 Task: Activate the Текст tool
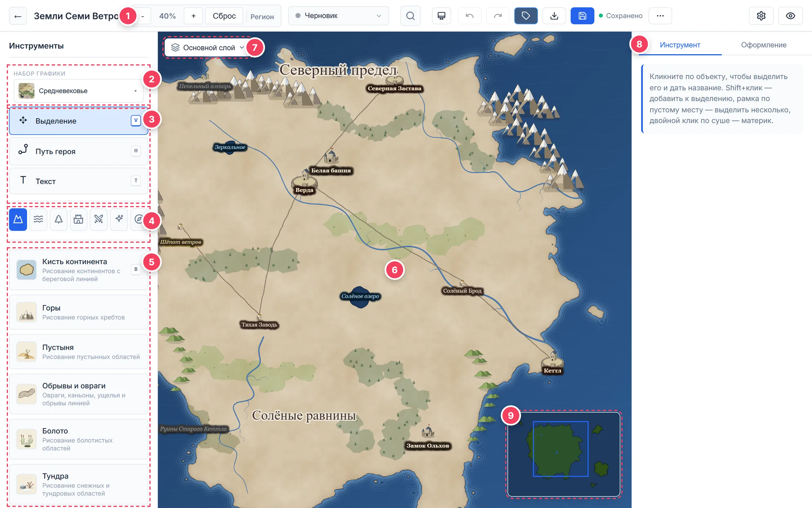(x=78, y=181)
